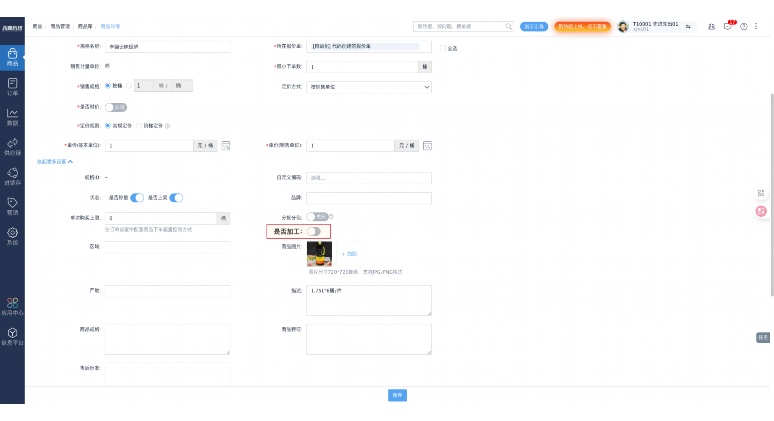
Task: Click the pink round assistant icon on right edge
Action: (x=761, y=211)
